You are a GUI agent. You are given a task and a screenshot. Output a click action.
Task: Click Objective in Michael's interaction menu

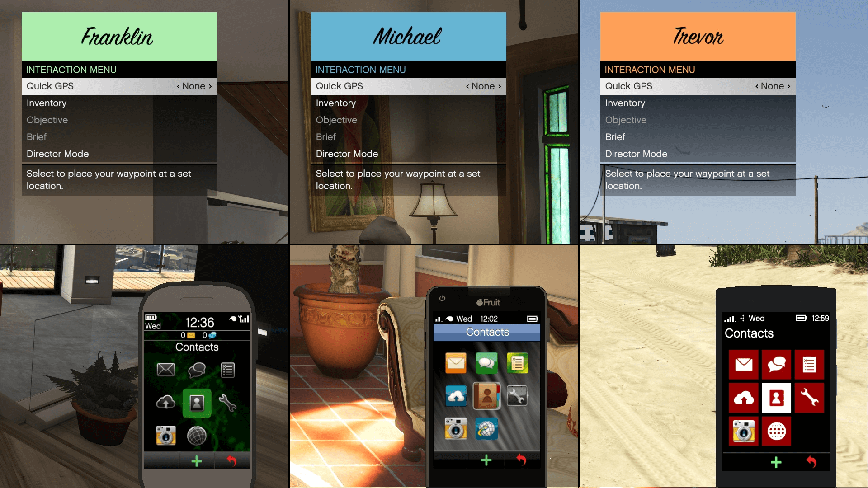pos(336,120)
